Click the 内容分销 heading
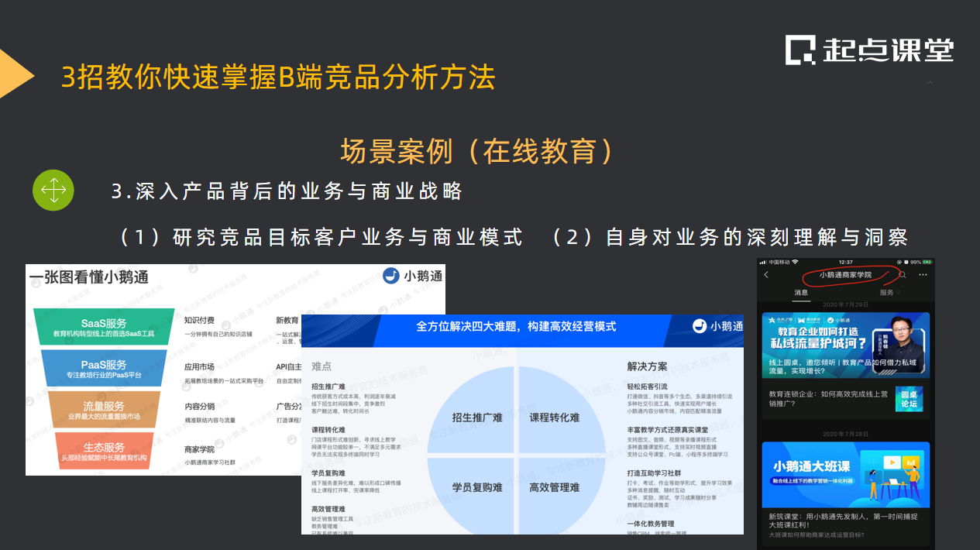 click(199, 406)
